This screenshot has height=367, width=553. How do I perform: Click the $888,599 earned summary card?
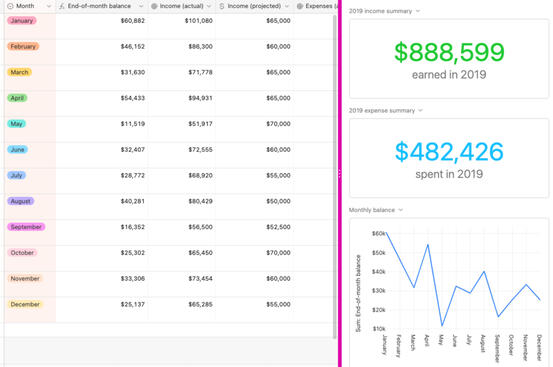pos(449,59)
